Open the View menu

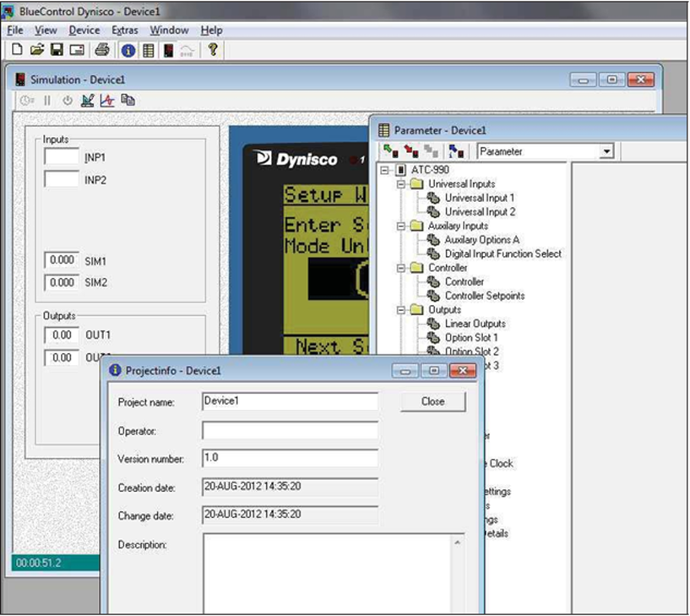coord(46,30)
